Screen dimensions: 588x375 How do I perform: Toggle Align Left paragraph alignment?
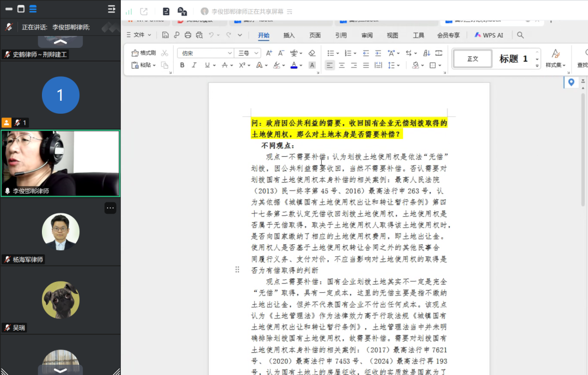coord(329,65)
